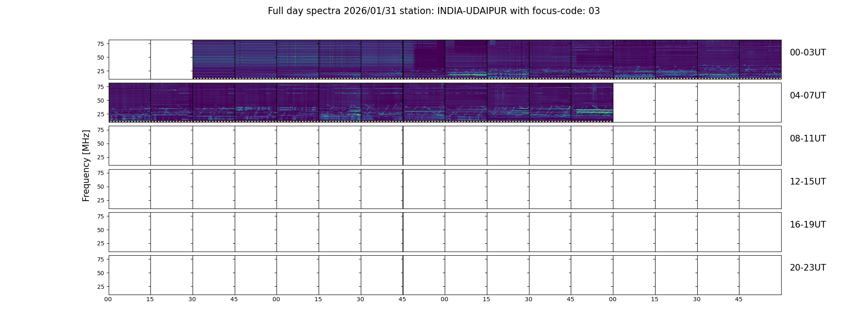Select the 25 tick label in the 12-15UT row
This screenshot has width=868, height=331.
pyautogui.click(x=100, y=200)
